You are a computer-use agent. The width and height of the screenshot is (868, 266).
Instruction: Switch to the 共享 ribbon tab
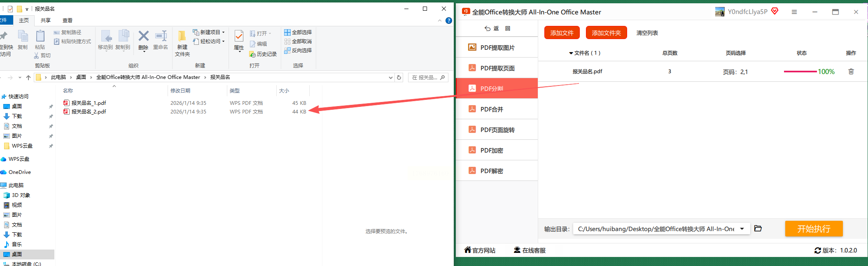[46, 21]
